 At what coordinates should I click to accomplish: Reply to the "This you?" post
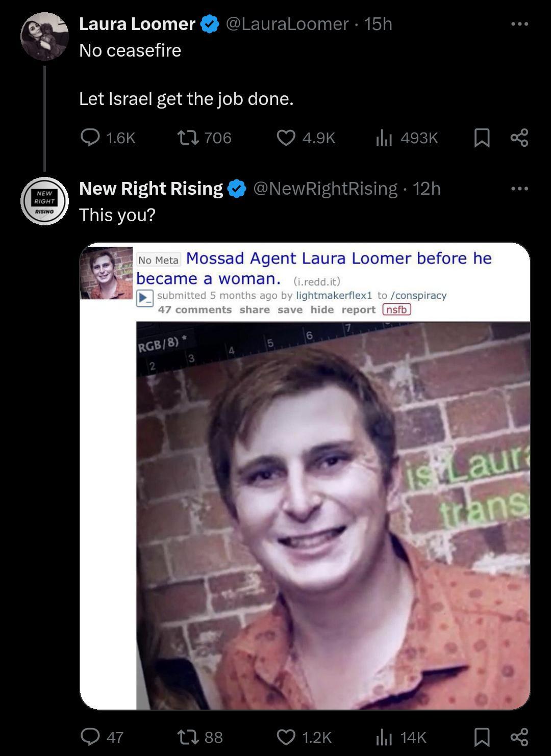91,737
